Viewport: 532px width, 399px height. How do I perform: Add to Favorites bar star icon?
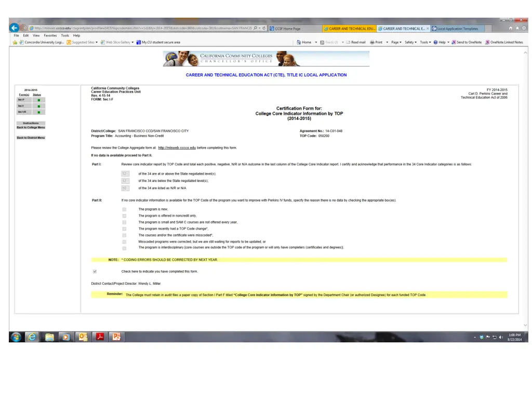15,43
